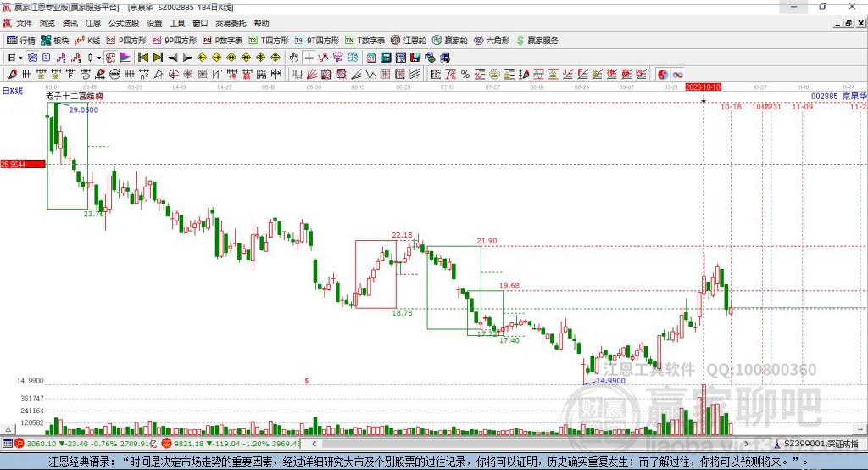Open the candlestick style dropdown arrow

point(99,58)
